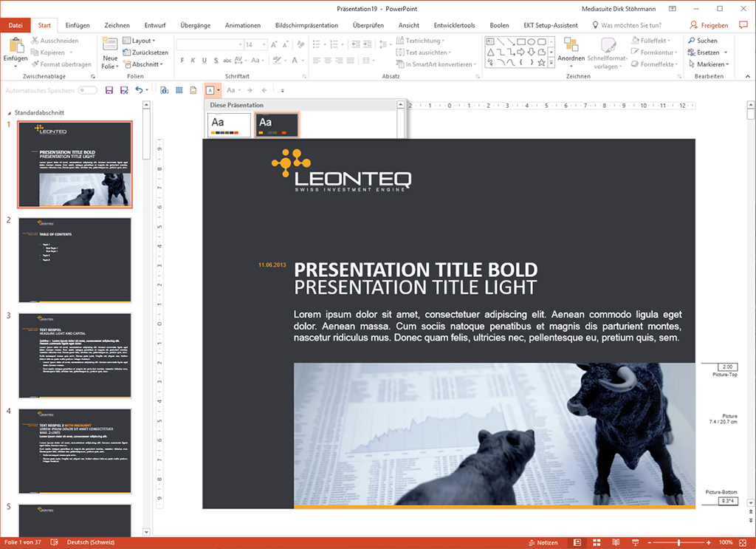Image resolution: width=756 pixels, height=549 pixels.
Task: Click the spell check icon in status bar
Action: tap(54, 542)
